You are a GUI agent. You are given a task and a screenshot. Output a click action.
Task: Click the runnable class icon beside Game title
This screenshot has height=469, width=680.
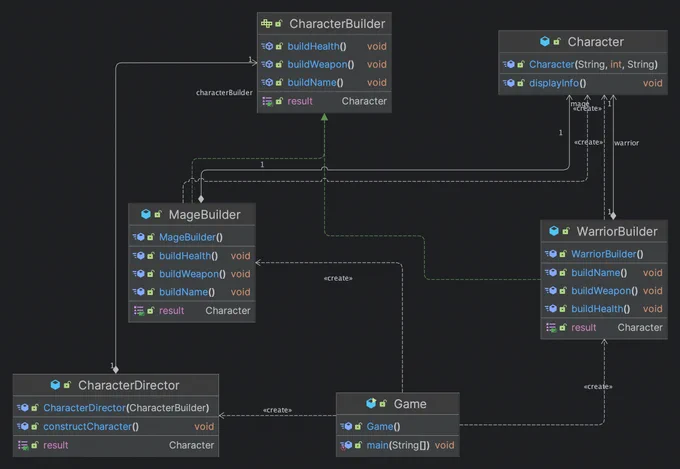(x=371, y=403)
